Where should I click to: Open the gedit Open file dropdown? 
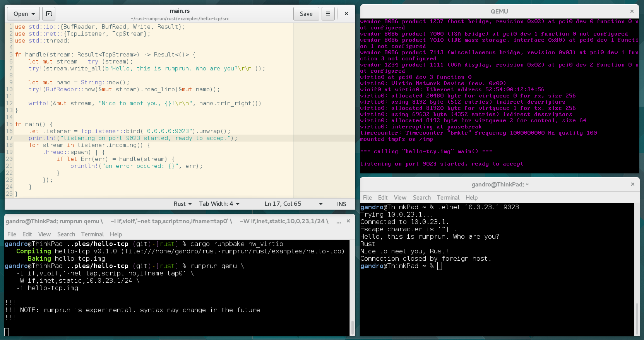(24, 14)
